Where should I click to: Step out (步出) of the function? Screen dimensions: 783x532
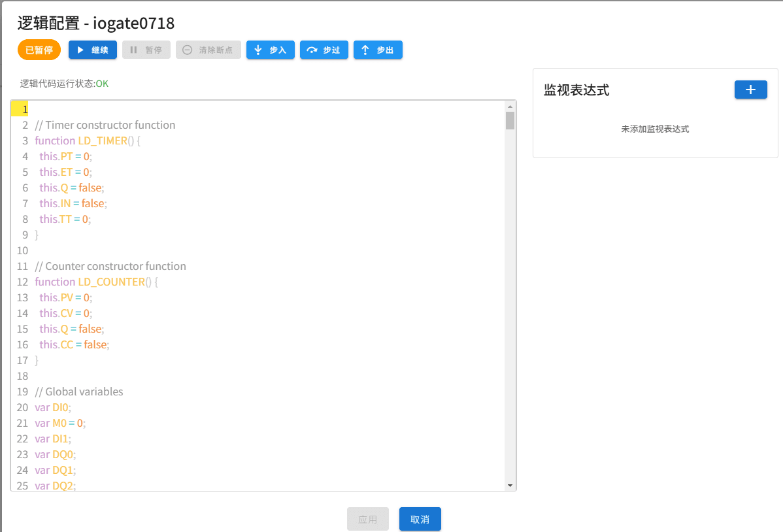point(378,50)
